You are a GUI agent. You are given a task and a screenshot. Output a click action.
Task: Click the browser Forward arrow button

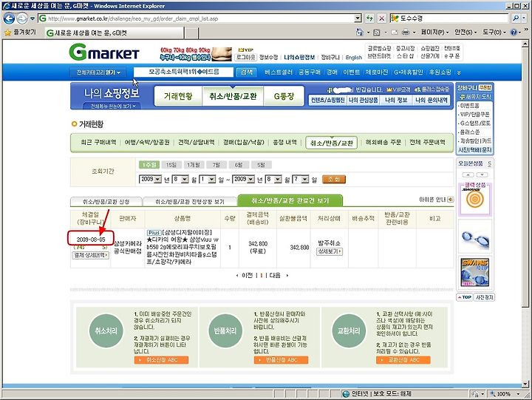(22, 18)
